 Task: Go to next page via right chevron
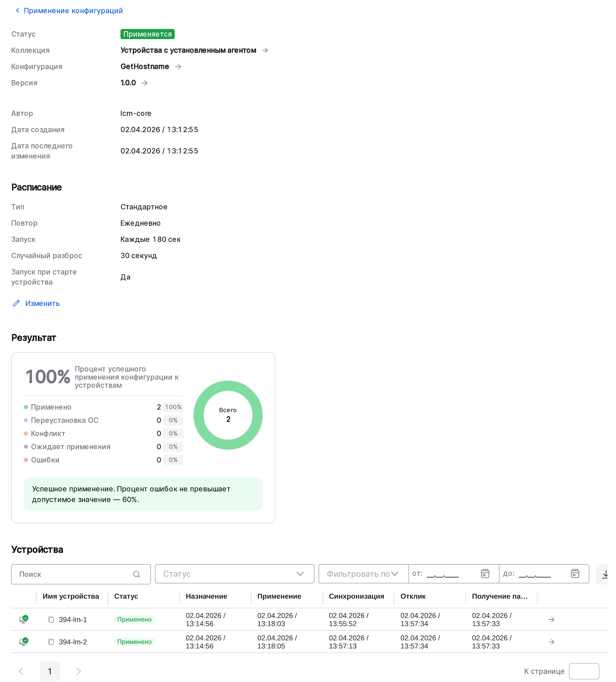78,671
